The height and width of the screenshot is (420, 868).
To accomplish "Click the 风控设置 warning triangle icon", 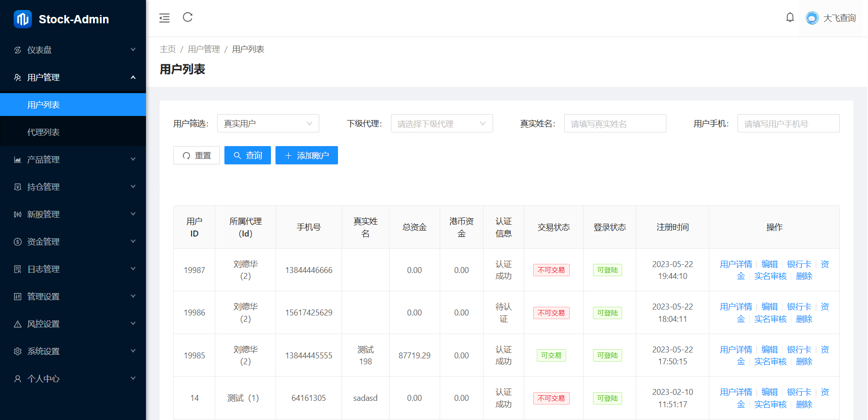I will coord(18,324).
